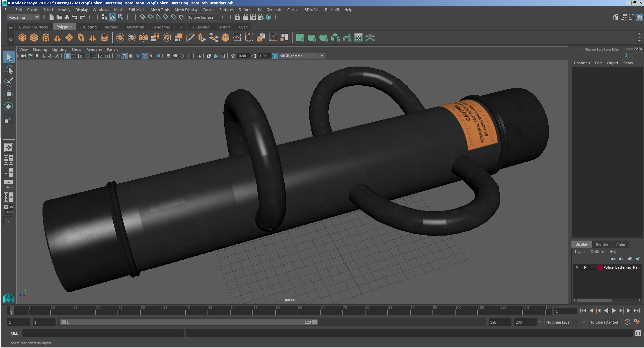Viewport: 644px width, 348px height.
Task: Open the Mesh Tools menu
Action: click(x=160, y=10)
